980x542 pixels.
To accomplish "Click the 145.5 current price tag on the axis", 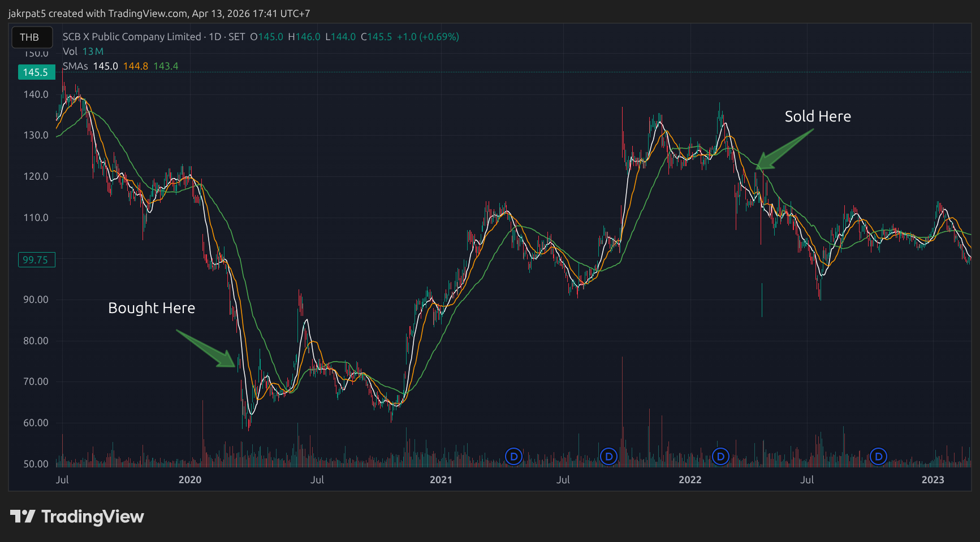I will (x=36, y=72).
